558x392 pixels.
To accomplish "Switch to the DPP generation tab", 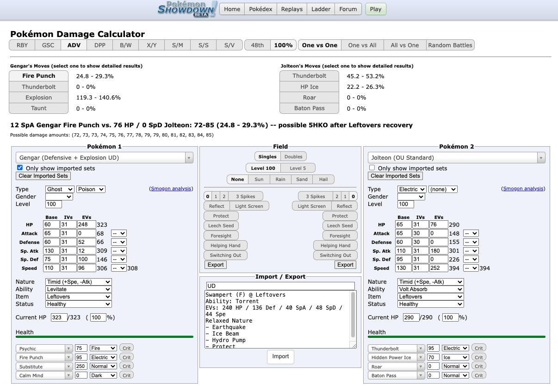I will coord(100,45).
